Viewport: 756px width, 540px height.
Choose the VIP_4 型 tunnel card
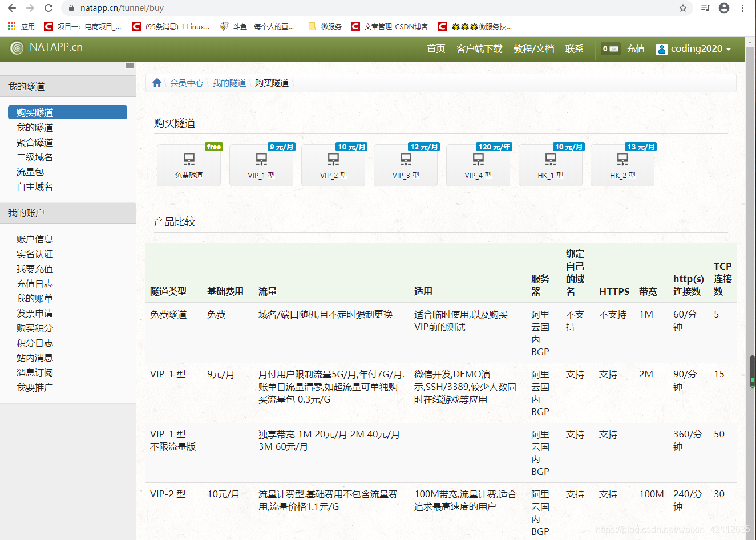coord(478,165)
